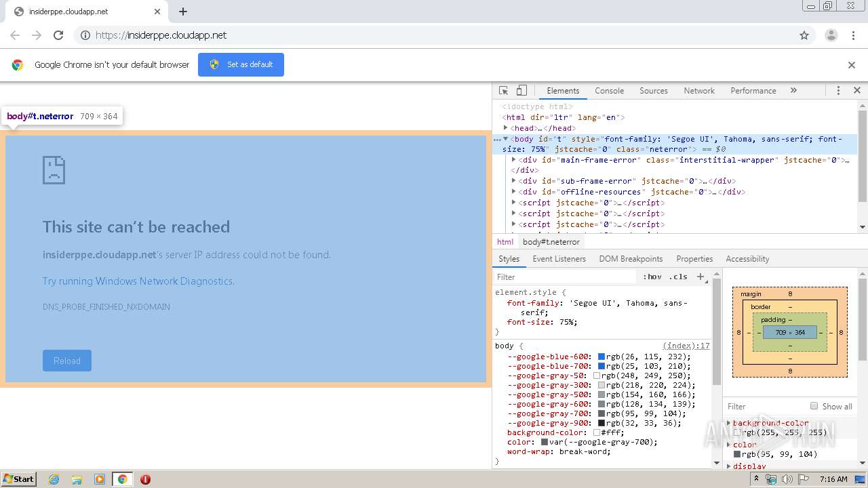868x488 pixels.
Task: Switch to the Console tab
Action: tap(609, 90)
